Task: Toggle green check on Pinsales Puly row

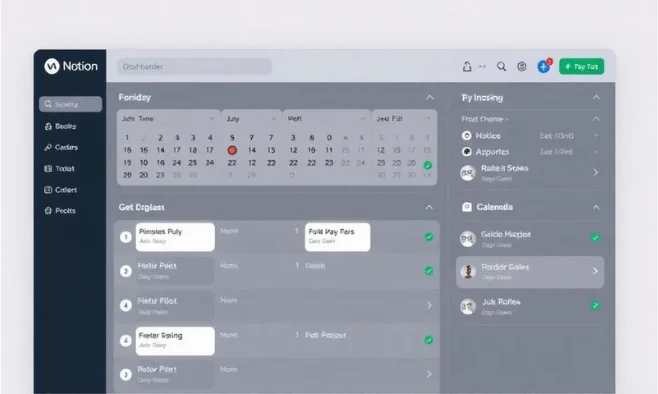Action: [x=429, y=237]
